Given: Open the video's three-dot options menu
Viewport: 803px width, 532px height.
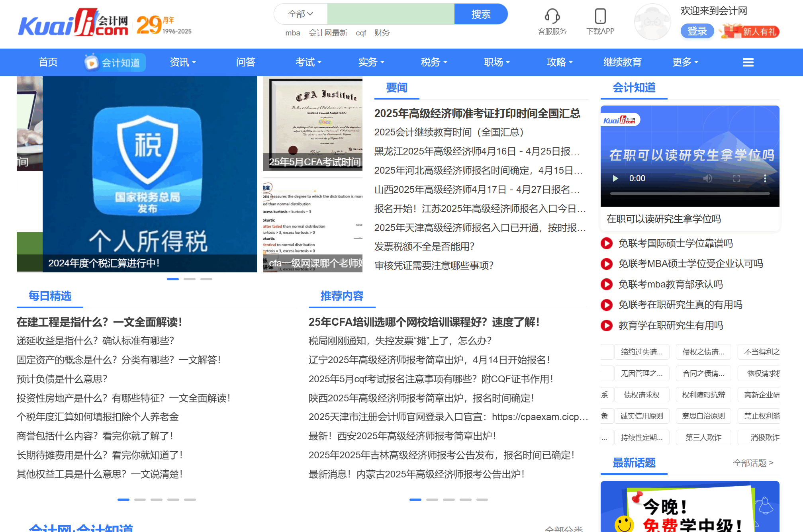Looking at the screenshot, I should [765, 178].
